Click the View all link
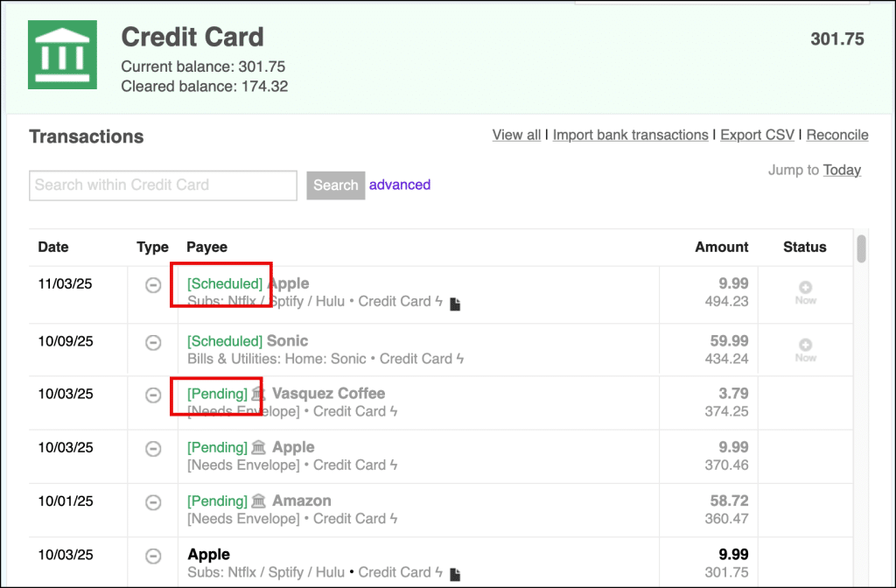The image size is (896, 588). click(x=516, y=135)
